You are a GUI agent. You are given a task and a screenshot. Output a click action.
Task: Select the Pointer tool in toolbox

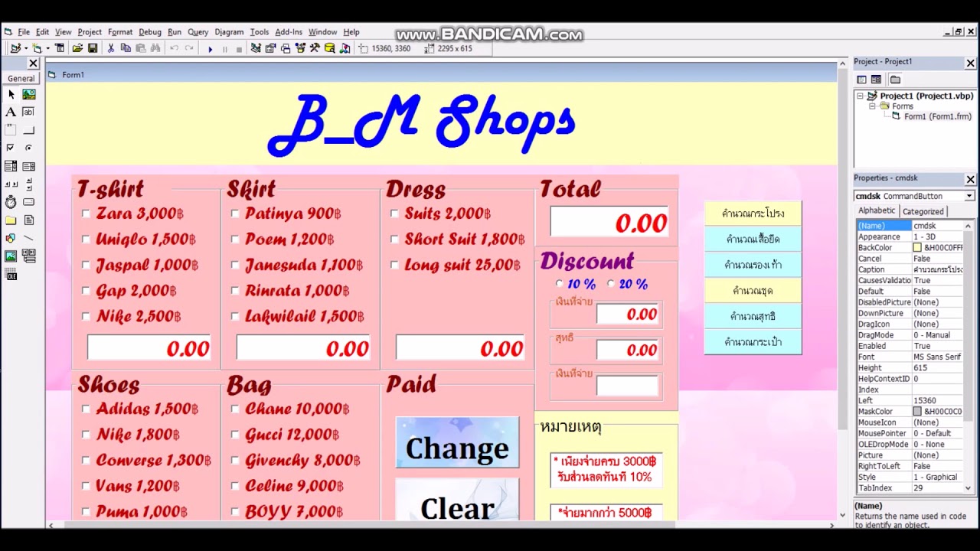click(x=11, y=94)
